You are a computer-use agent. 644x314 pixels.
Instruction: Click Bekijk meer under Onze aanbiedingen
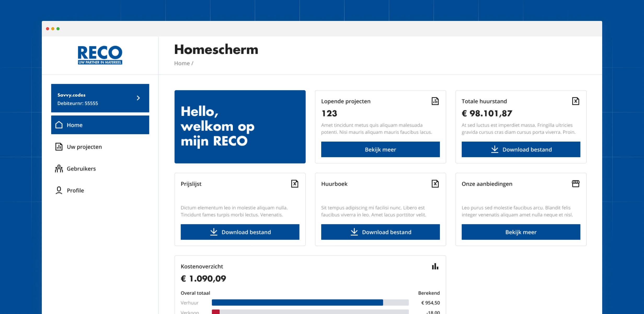(x=521, y=232)
